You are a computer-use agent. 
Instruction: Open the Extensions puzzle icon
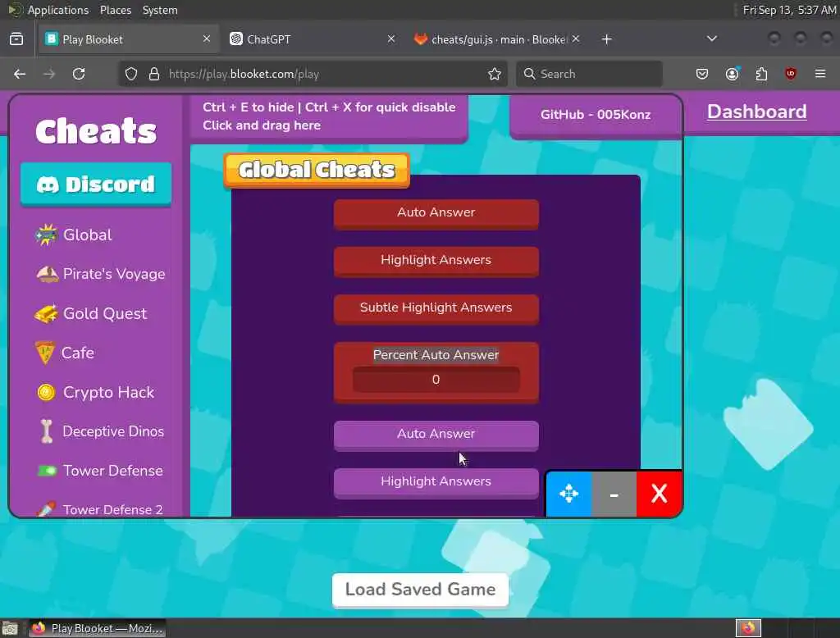[x=761, y=74]
